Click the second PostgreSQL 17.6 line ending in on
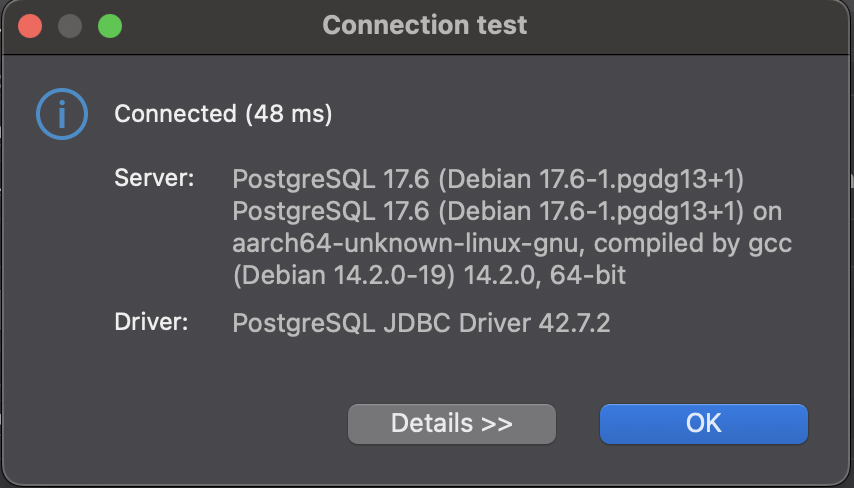This screenshot has height=488, width=854. coord(507,211)
